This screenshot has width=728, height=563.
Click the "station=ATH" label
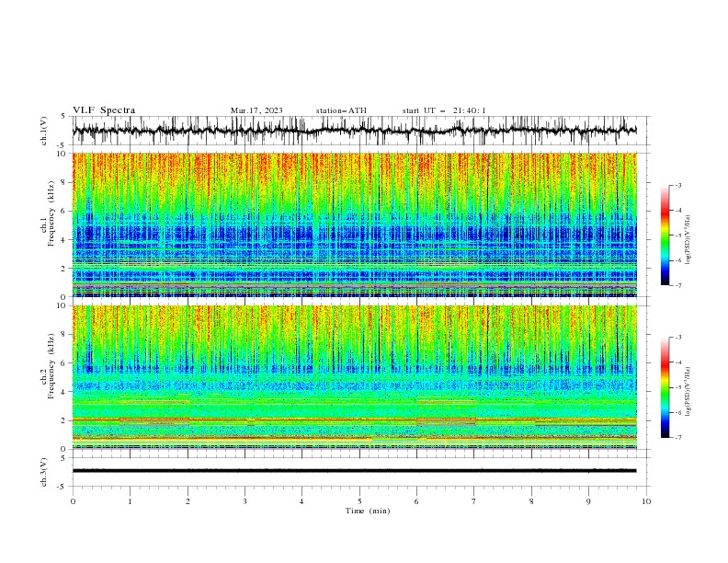coord(341,110)
